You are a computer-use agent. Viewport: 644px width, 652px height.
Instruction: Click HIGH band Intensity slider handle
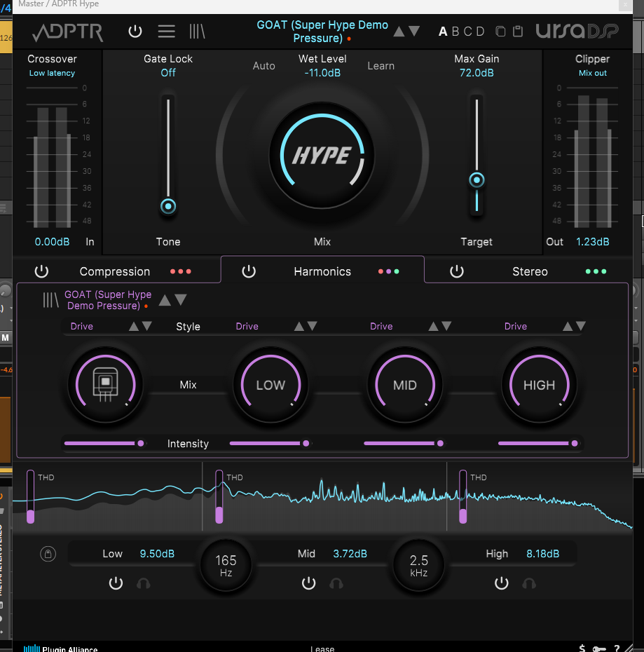575,443
